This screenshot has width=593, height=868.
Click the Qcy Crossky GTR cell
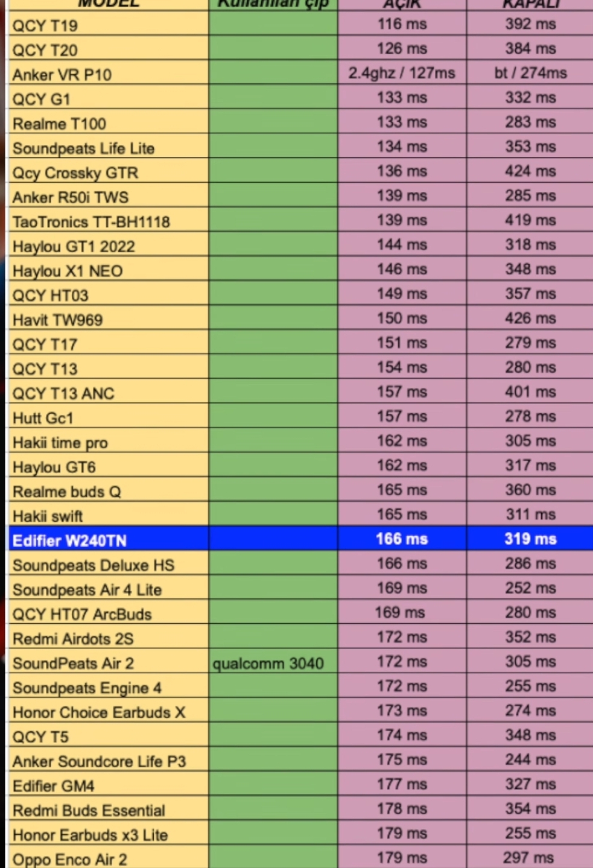pyautogui.click(x=109, y=172)
